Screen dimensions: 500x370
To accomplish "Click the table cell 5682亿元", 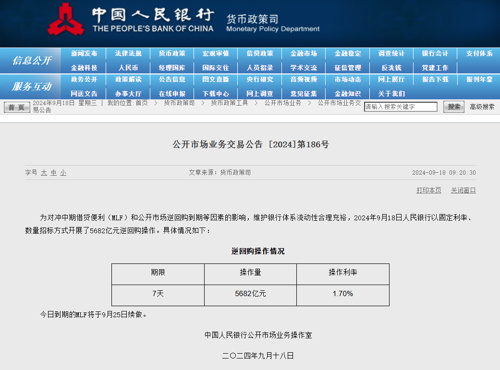I will point(250,294).
